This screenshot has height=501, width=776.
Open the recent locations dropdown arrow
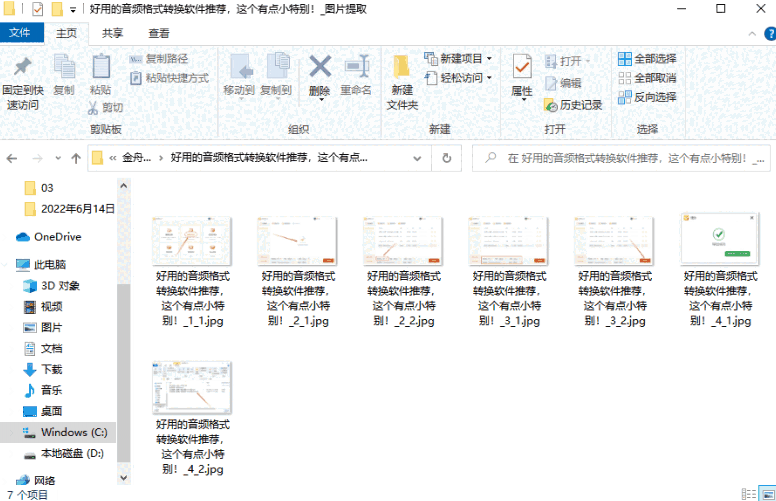click(58, 158)
